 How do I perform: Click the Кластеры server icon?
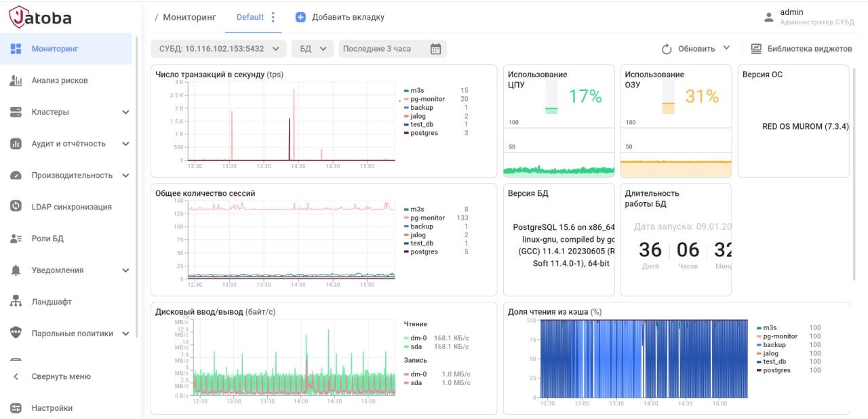point(16,112)
